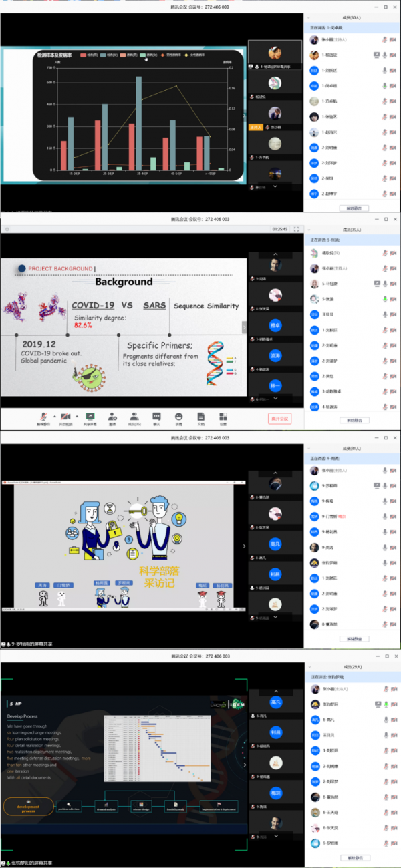Expand the arrow beside the 开启视频 toolbar button
The width and height of the screenshot is (401, 868).
click(x=76, y=415)
